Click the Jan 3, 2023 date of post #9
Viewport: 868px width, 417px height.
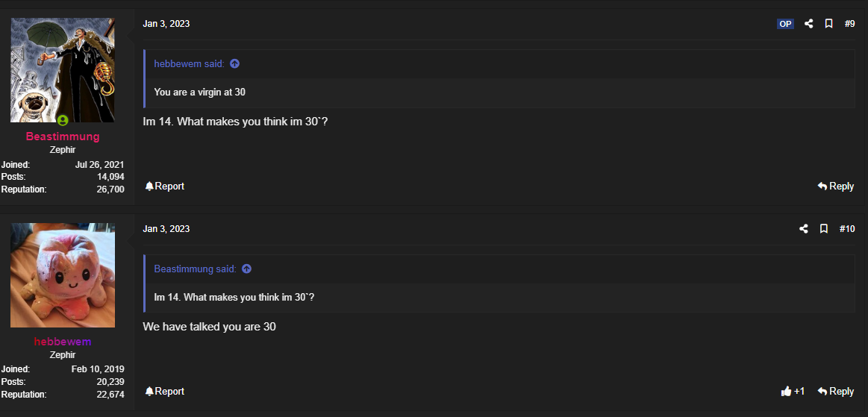[166, 24]
